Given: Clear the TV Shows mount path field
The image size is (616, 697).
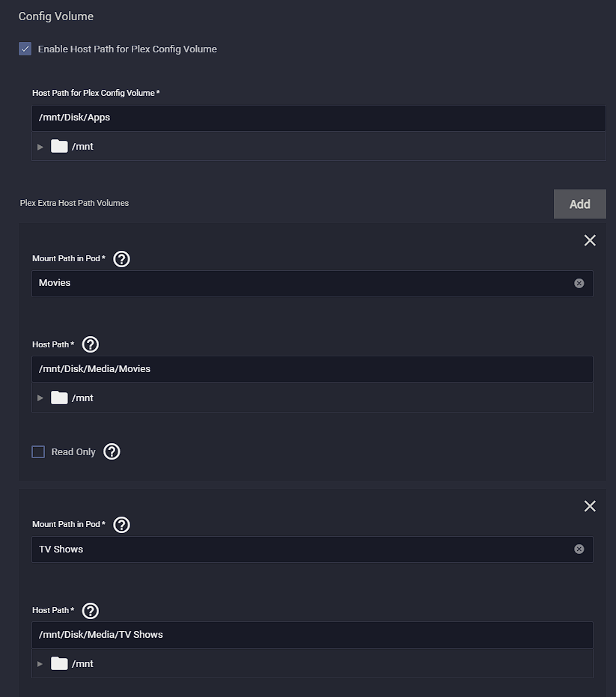Looking at the screenshot, I should [x=579, y=549].
